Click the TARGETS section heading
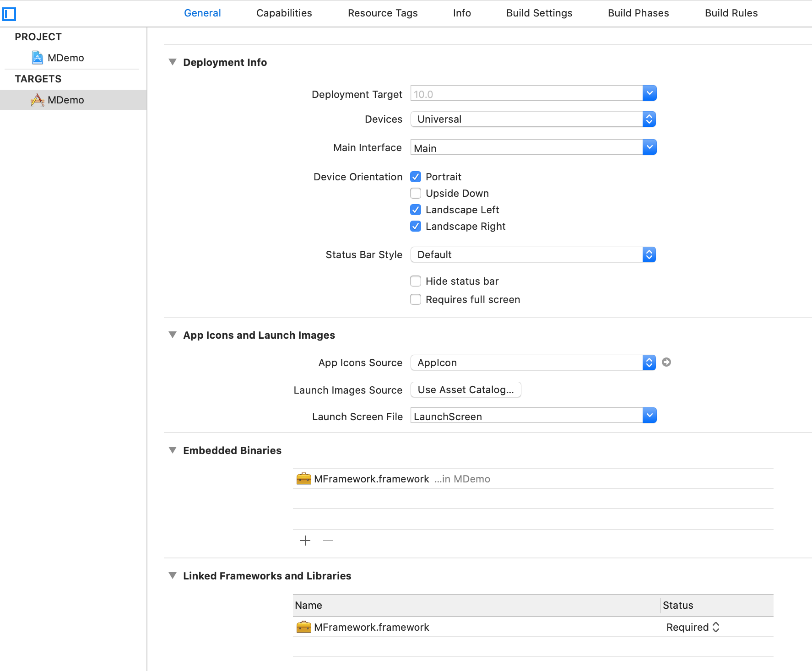The image size is (812, 671). pyautogui.click(x=38, y=79)
